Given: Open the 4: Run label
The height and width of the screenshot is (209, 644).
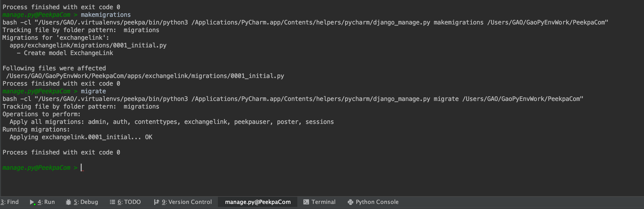Looking at the screenshot, I should point(46,202).
